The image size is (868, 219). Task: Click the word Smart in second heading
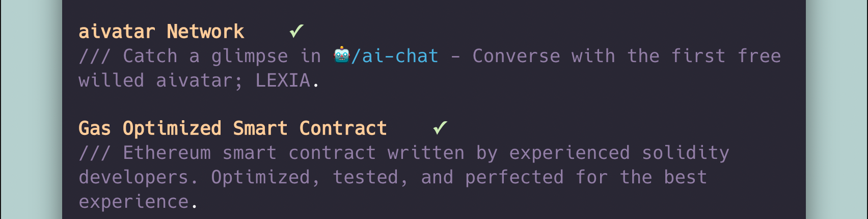(260, 128)
